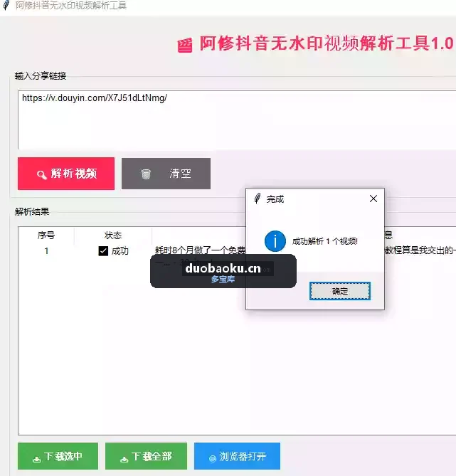Click the 解析视频 parse button
Screen dimensions: 456x476
tap(66, 174)
